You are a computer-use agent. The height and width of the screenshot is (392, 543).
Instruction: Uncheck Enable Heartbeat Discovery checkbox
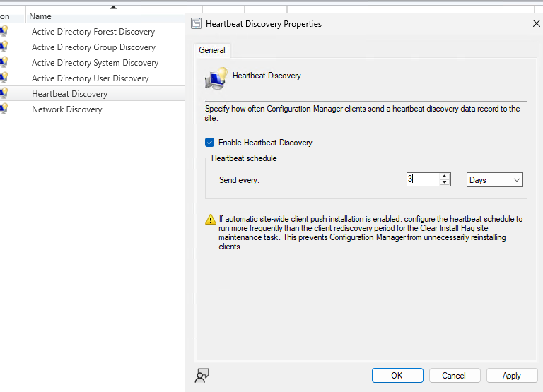[209, 143]
